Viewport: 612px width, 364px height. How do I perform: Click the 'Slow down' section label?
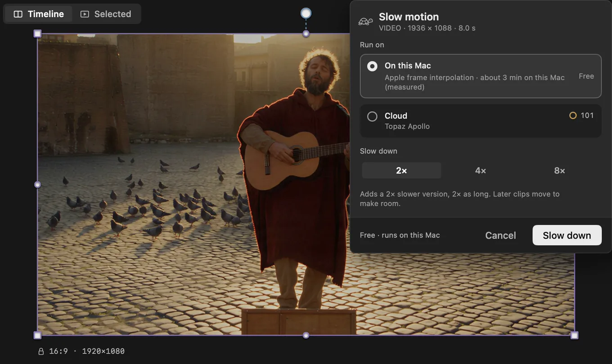click(x=378, y=151)
